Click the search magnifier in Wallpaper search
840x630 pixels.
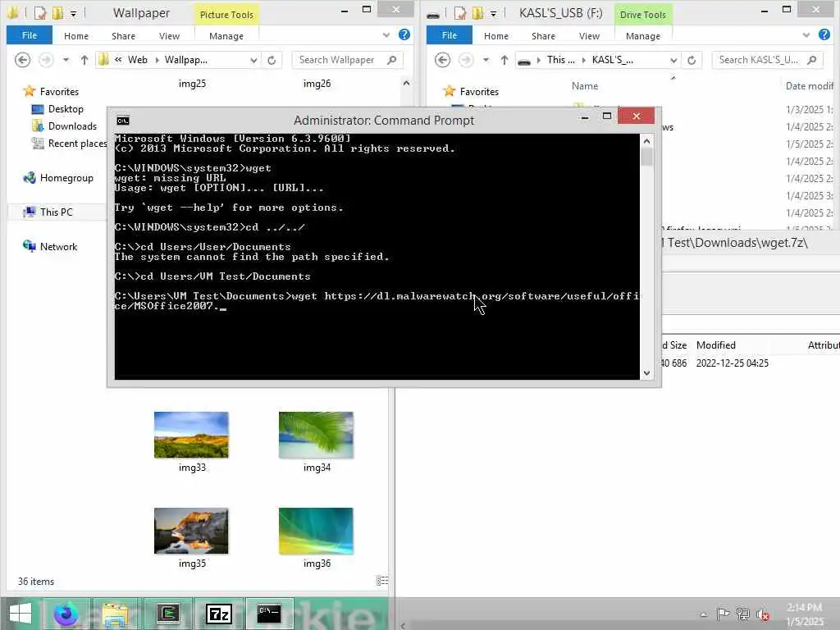[391, 60]
